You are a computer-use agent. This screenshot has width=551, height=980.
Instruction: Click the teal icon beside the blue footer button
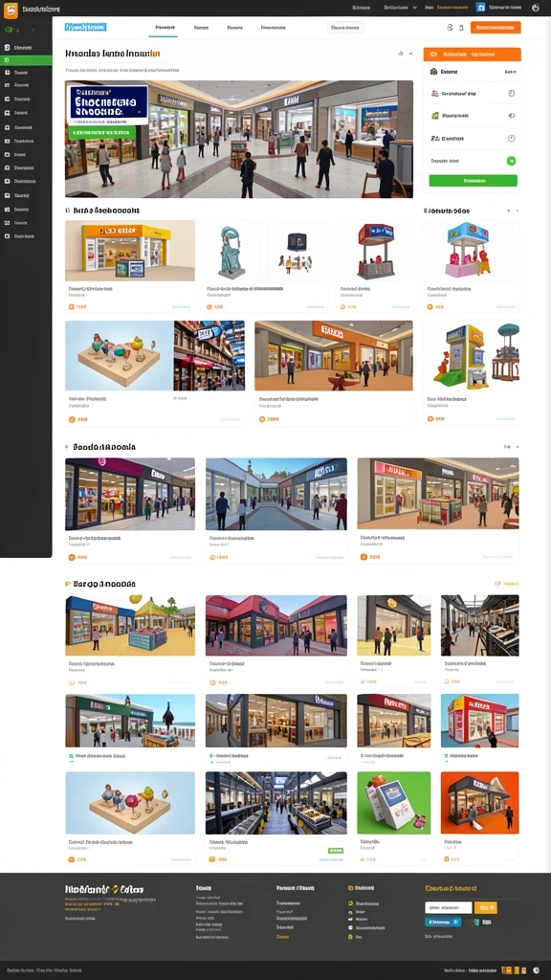point(476,922)
